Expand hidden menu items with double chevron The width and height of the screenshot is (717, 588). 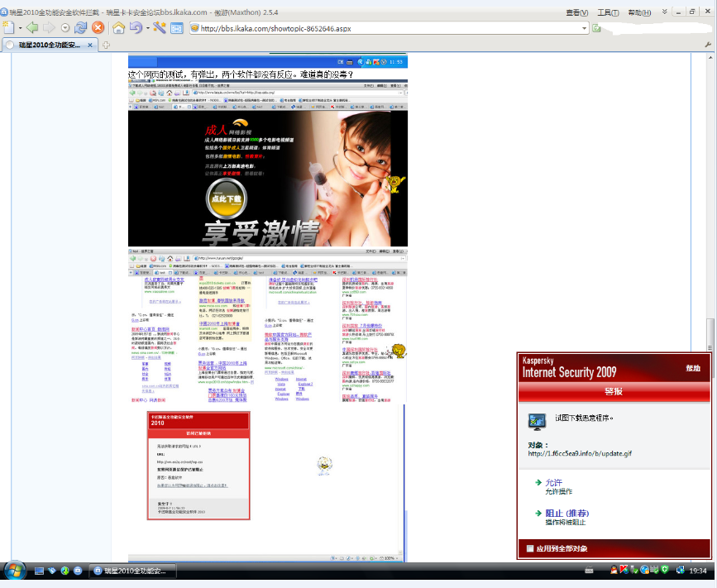click(664, 12)
